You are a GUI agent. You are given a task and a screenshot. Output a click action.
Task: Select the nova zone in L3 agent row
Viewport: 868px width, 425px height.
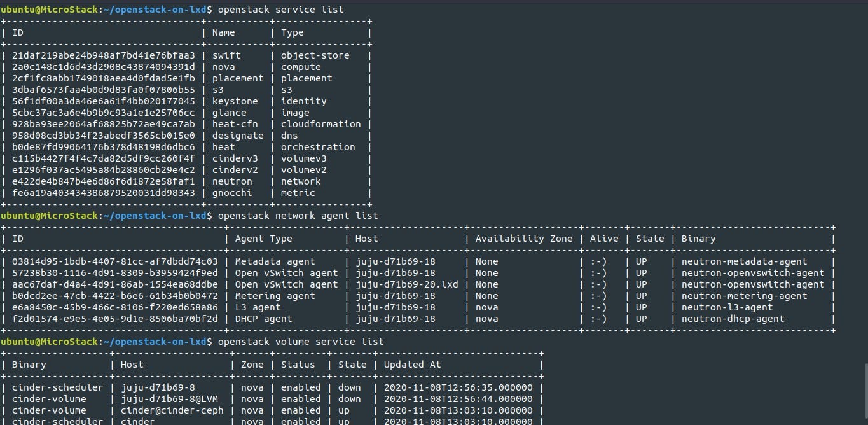pos(486,307)
